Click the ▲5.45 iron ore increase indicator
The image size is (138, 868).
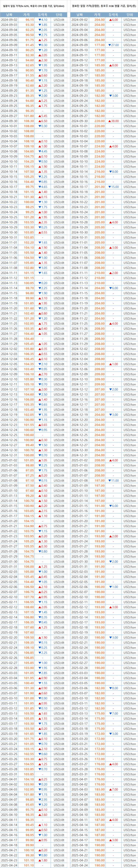[43, 116]
